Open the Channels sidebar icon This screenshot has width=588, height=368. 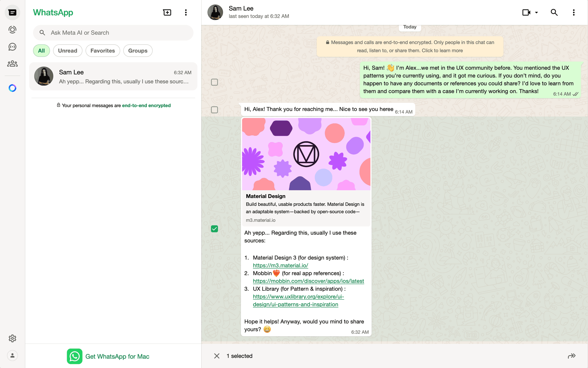[12, 47]
